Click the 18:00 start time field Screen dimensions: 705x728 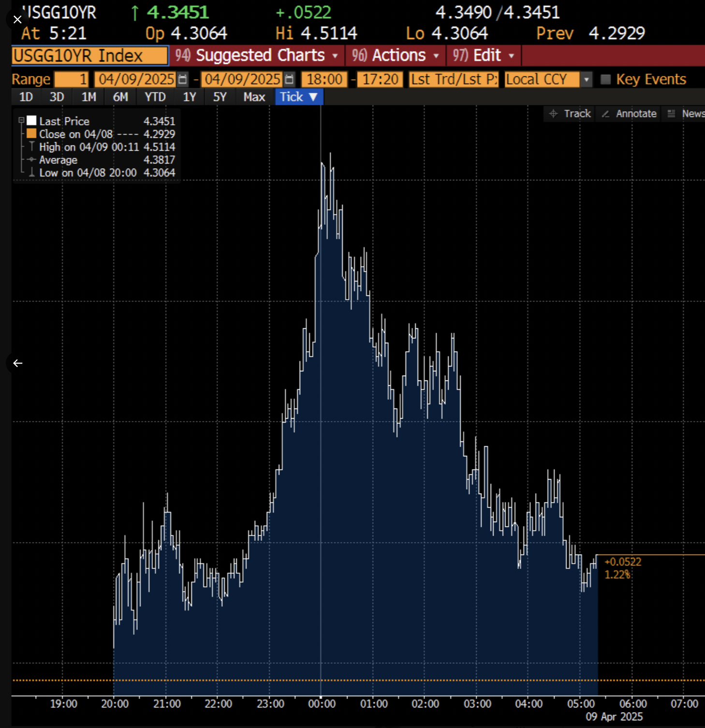[x=324, y=79]
